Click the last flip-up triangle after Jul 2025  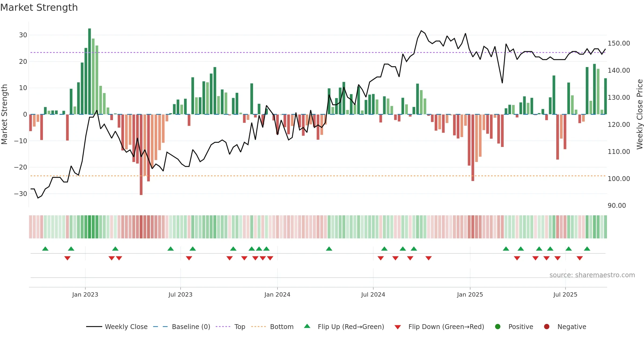pos(587,249)
